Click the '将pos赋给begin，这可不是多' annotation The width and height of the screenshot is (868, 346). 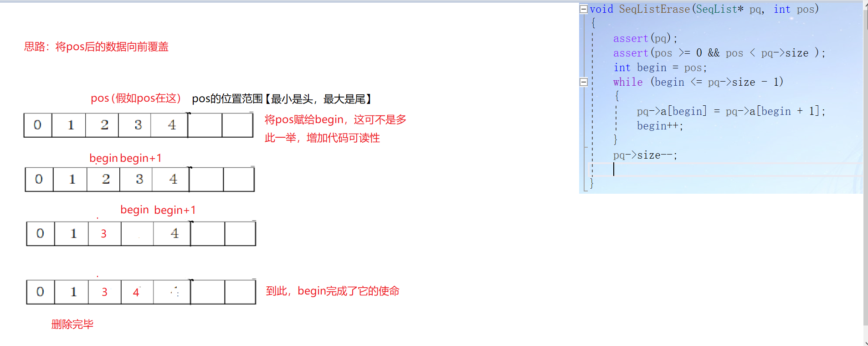coord(335,119)
